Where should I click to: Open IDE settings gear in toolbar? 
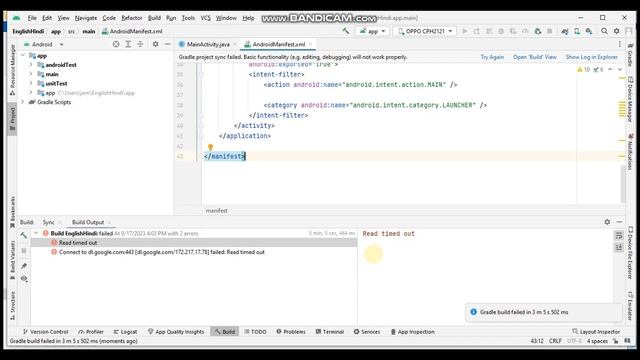616,31
